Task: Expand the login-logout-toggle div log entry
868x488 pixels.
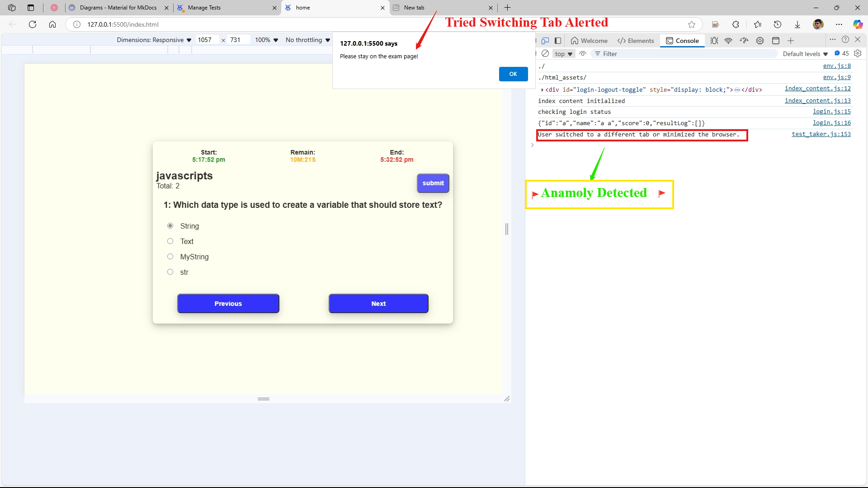Action: [x=542, y=89]
